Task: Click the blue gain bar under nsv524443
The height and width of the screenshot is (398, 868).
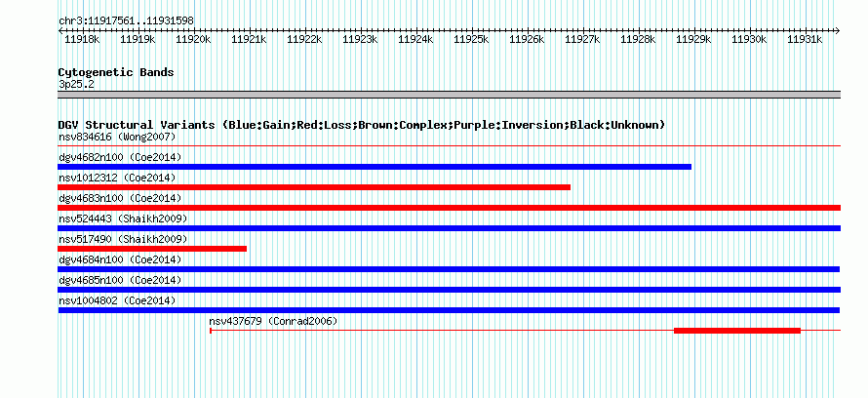Action: (x=449, y=228)
